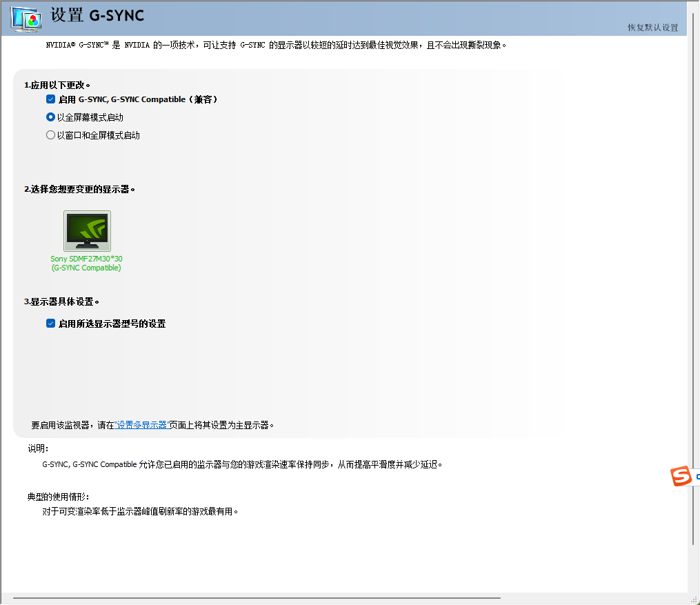Select 以窗口和全屏模式启动 radio option

click(50, 135)
